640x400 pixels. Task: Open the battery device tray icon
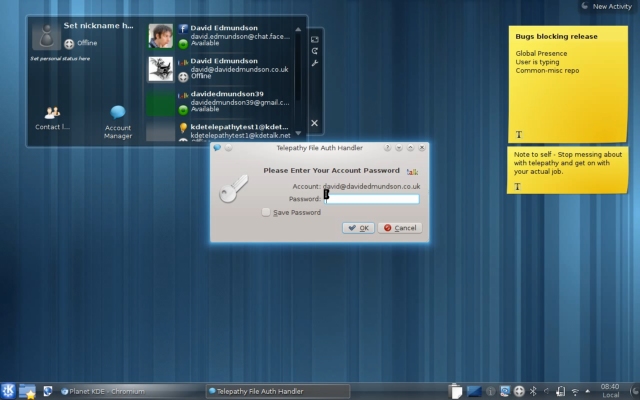(x=560, y=391)
